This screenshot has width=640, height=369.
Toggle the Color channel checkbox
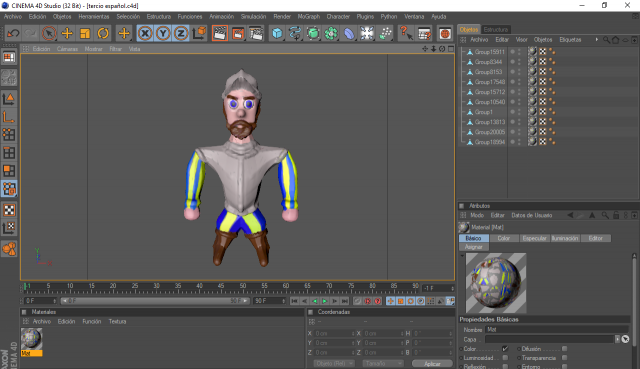[505, 349]
